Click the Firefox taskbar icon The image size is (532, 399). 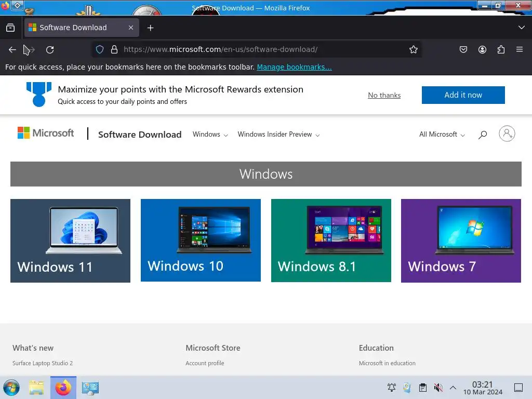(x=63, y=388)
